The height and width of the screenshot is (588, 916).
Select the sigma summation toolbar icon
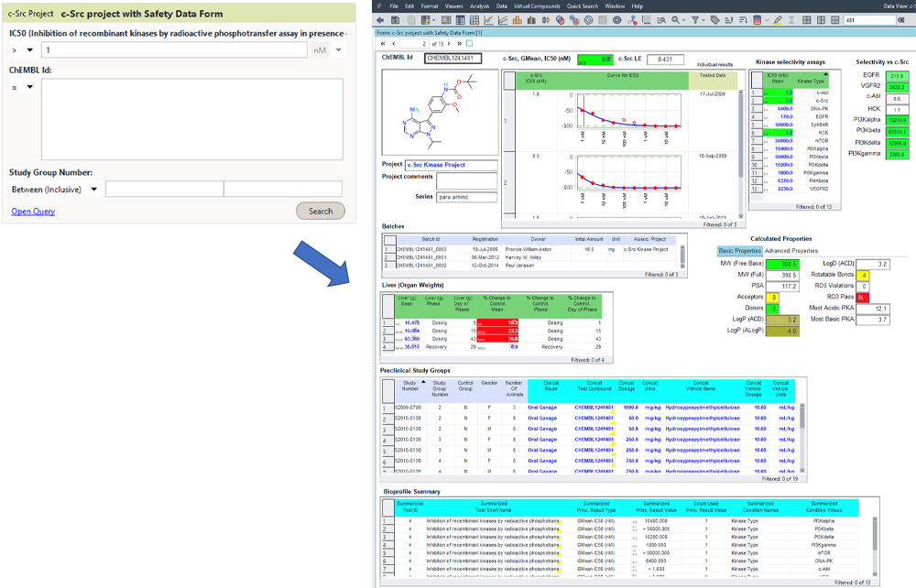point(791,21)
